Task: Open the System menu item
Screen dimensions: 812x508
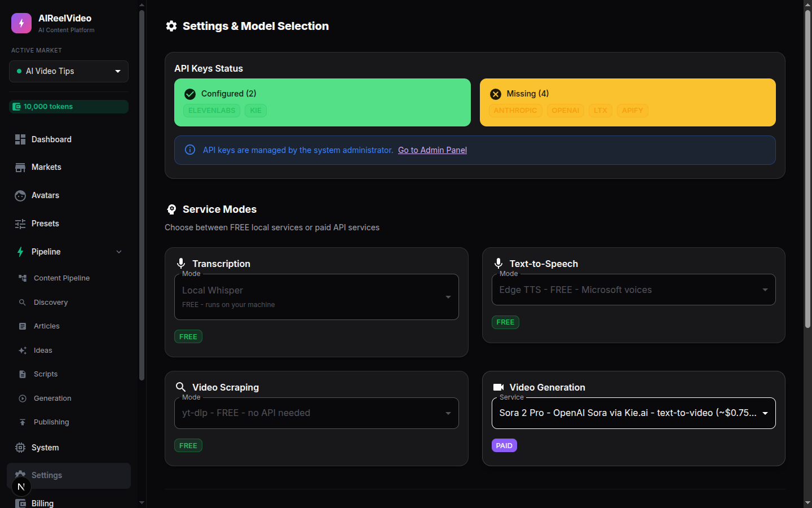Action: [x=45, y=448]
